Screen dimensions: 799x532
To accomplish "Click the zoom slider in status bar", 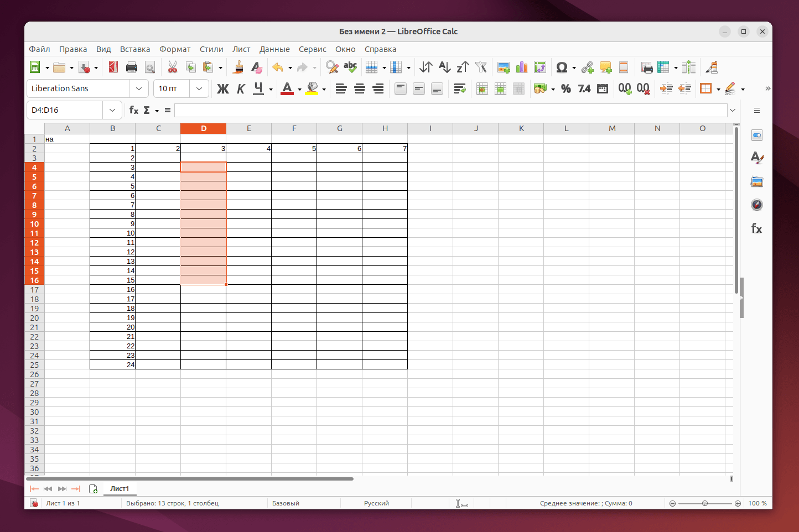I will pos(704,503).
